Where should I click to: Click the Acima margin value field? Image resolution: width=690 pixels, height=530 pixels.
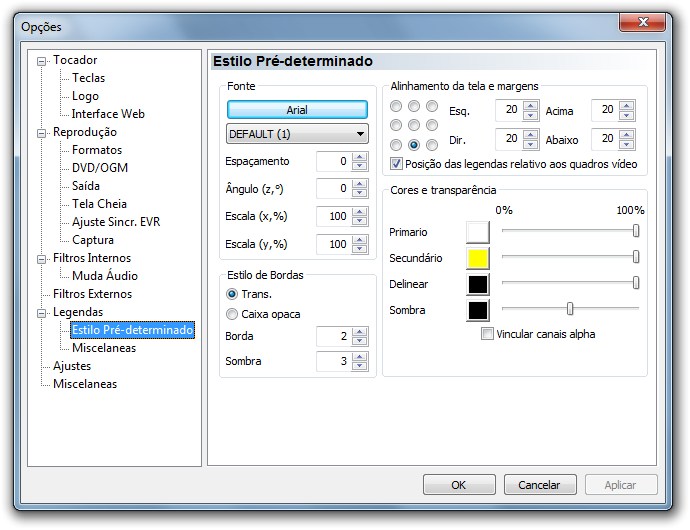pyautogui.click(x=605, y=110)
